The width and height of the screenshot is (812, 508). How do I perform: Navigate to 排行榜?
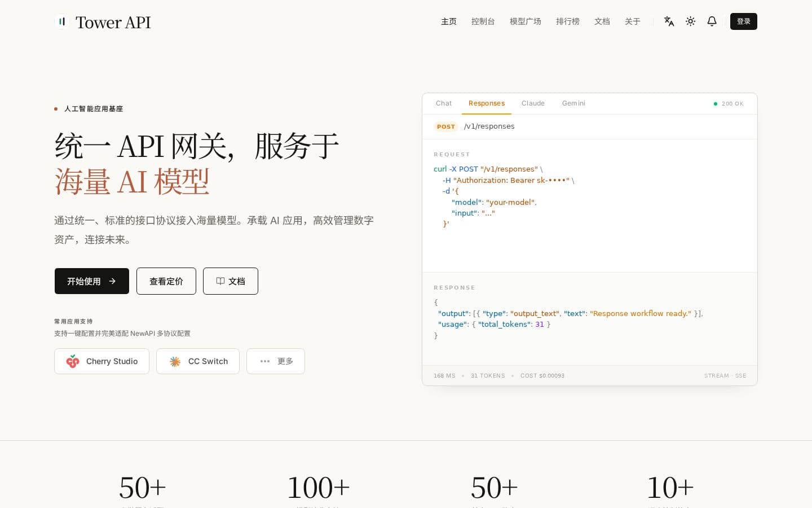click(568, 21)
